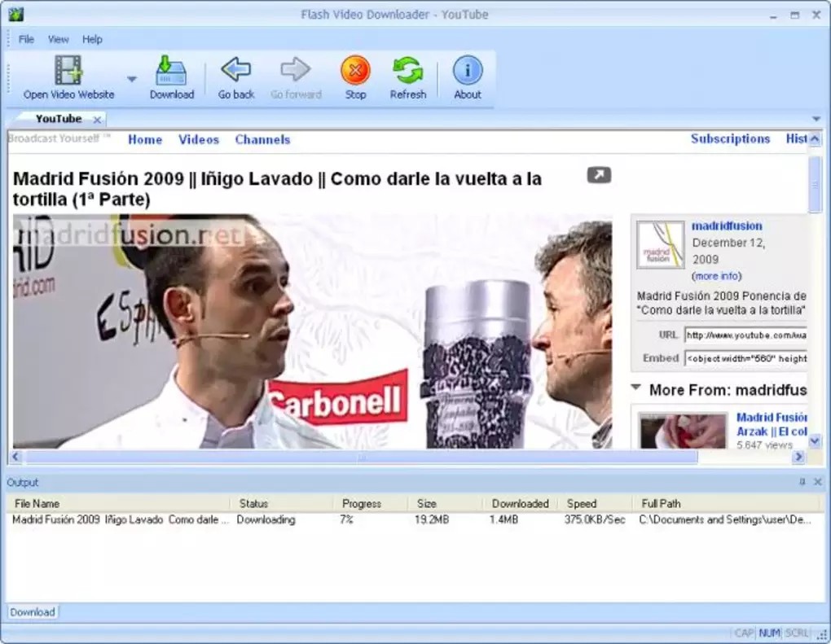Click the Downloading status cell
This screenshot has width=831, height=644.
point(266,519)
